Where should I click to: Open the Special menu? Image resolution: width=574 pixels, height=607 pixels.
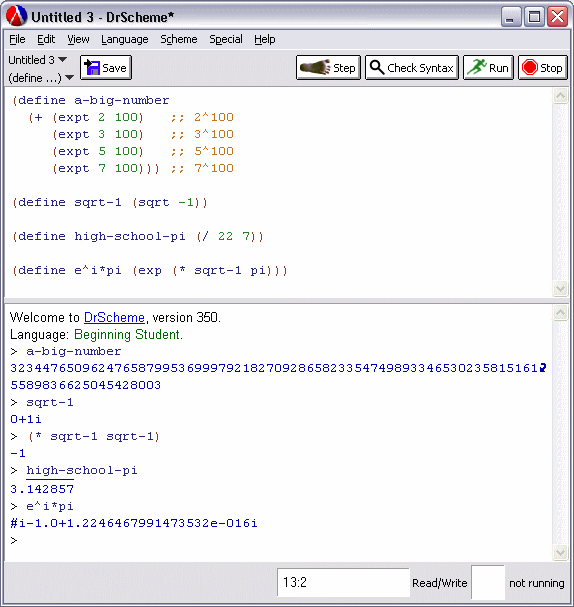(x=226, y=39)
